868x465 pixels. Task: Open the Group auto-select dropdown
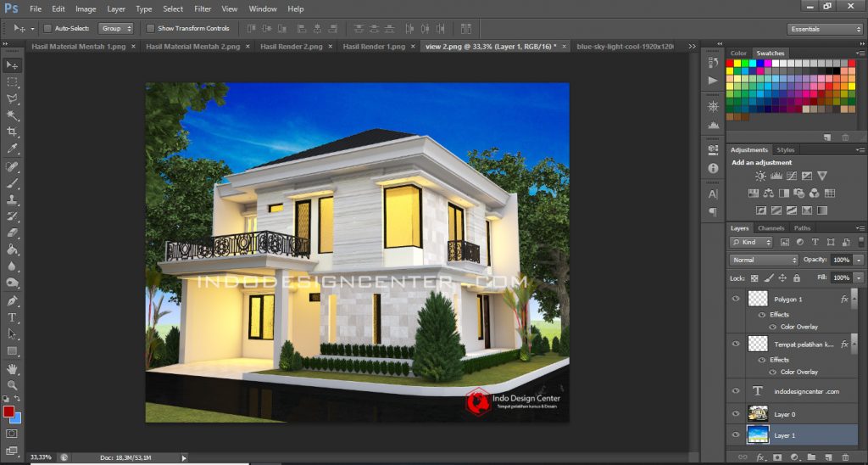115,28
